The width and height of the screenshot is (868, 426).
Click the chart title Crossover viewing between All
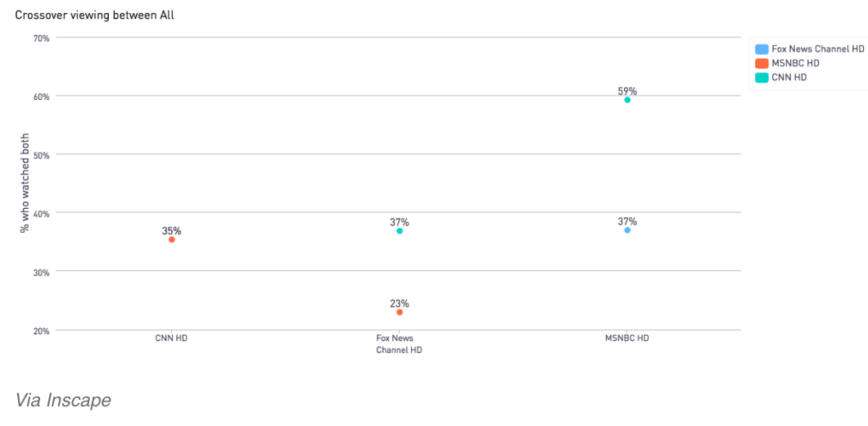pos(94,16)
